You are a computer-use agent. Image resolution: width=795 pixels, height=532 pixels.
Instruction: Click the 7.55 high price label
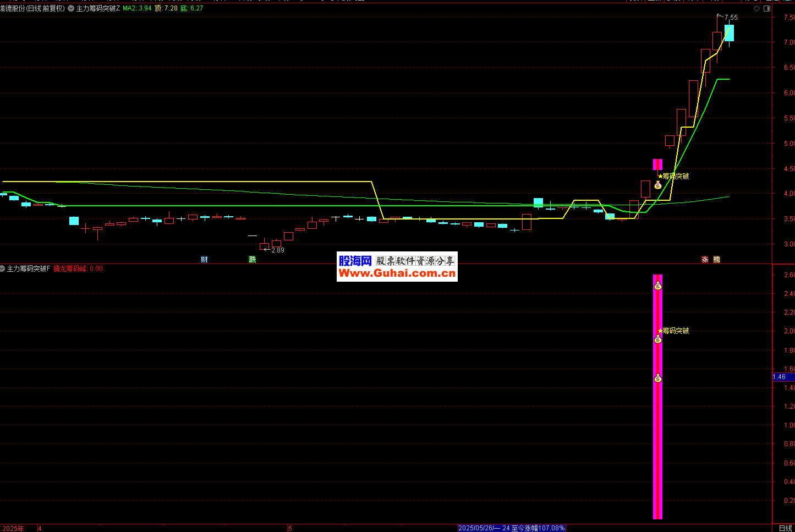[731, 18]
